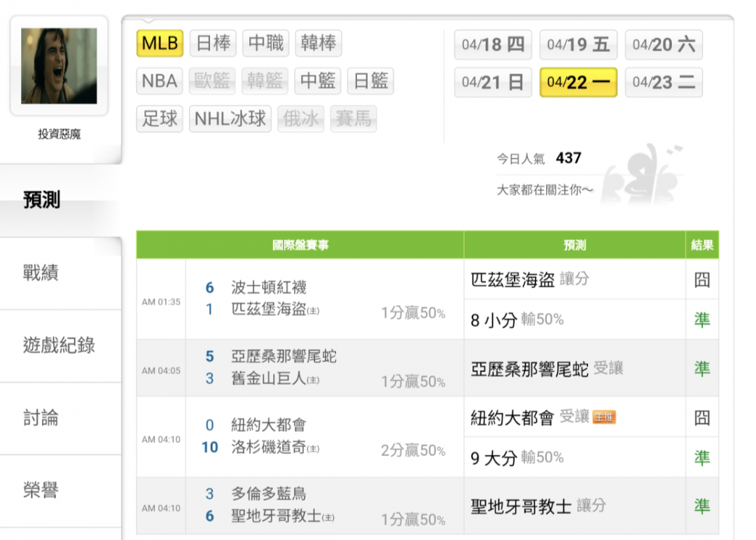Choose the 中職 league button

click(x=266, y=43)
